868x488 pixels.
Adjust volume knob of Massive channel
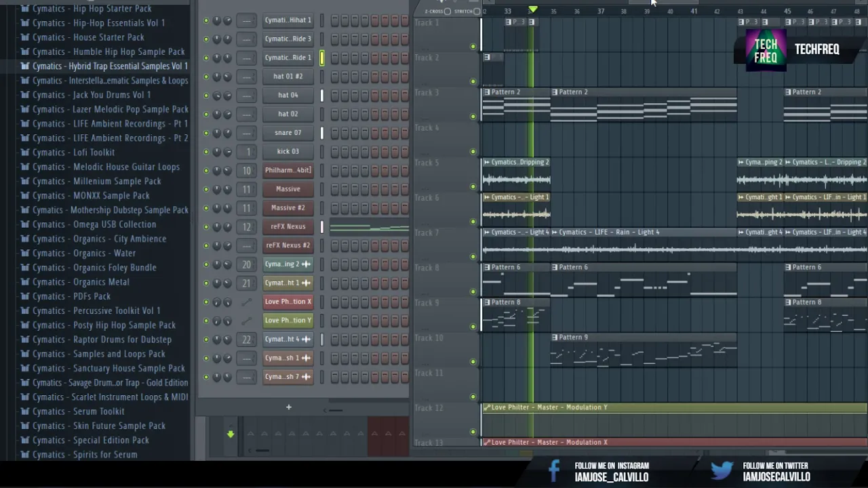[x=227, y=189]
